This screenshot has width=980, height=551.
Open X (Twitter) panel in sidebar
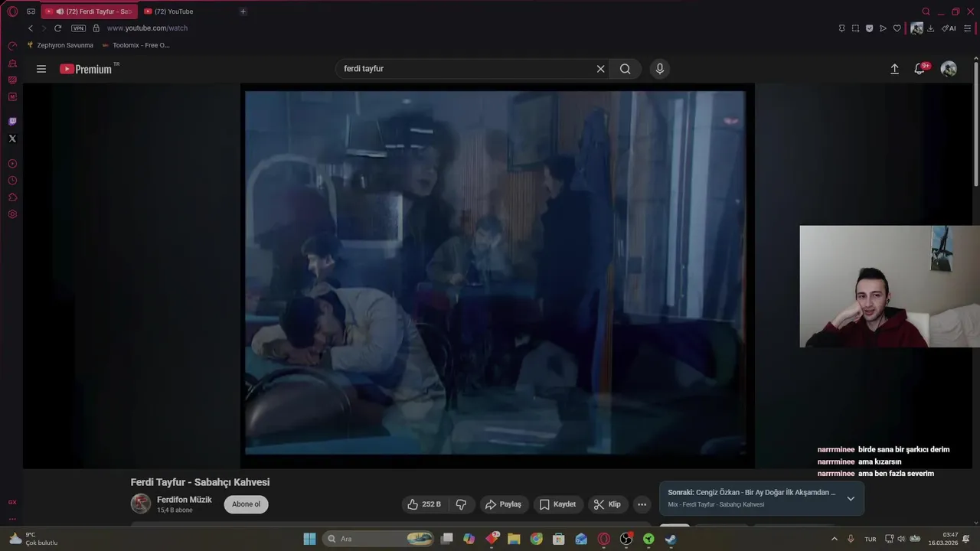[12, 139]
